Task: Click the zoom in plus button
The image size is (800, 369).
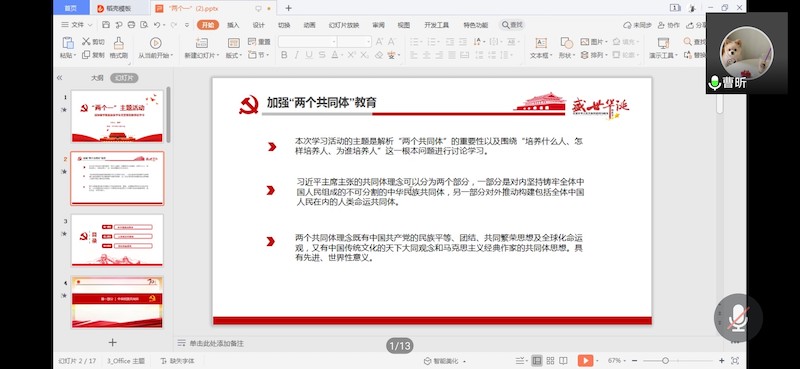Action: pos(721,360)
